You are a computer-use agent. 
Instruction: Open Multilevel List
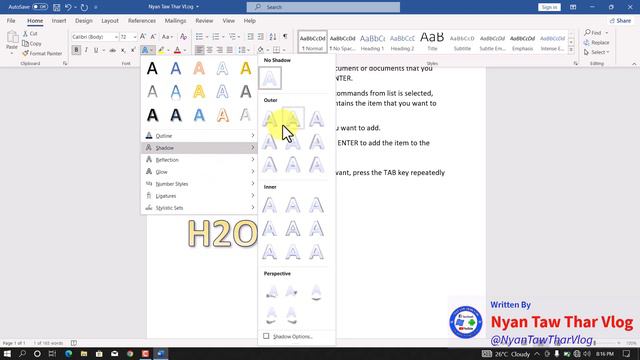tap(232, 37)
